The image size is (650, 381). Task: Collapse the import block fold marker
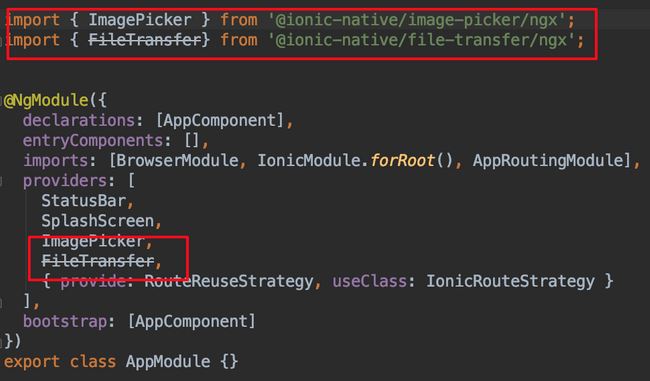coord(1,40)
